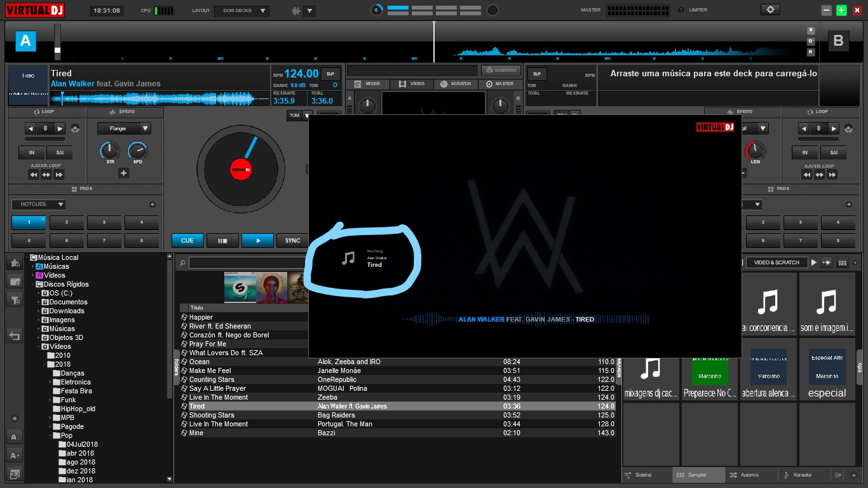Image resolution: width=868 pixels, height=488 pixels.
Task: Adjust Flanger SPD knob
Action: 137,151
